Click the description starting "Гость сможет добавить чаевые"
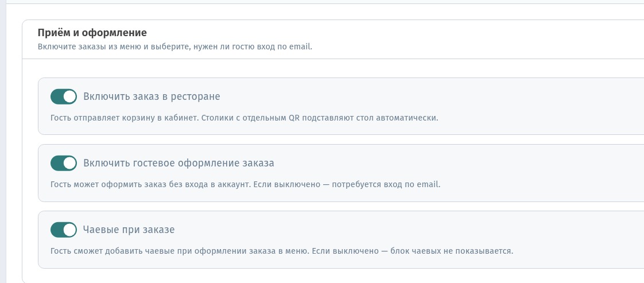644x283 pixels. tap(282, 251)
